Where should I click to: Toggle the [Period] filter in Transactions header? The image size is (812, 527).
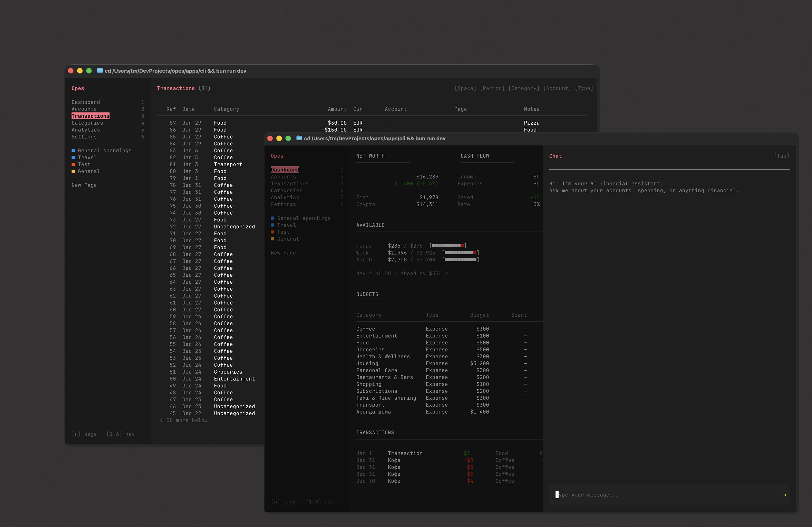pyautogui.click(x=492, y=88)
